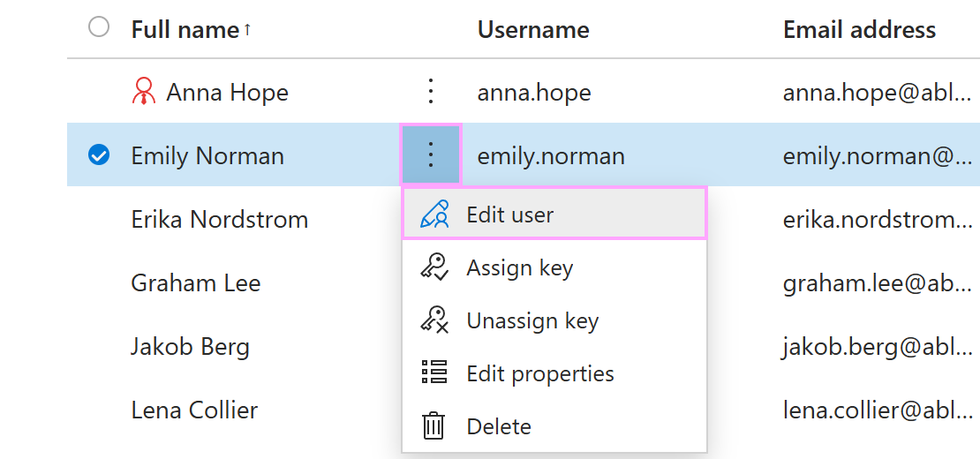Close the three-dot menu on Emily Norman row
This screenshot has height=459, width=980.
coord(431,154)
